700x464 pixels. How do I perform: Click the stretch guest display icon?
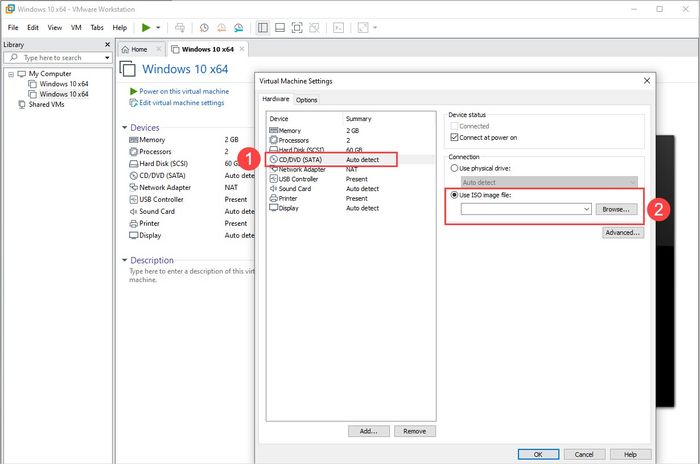click(363, 28)
